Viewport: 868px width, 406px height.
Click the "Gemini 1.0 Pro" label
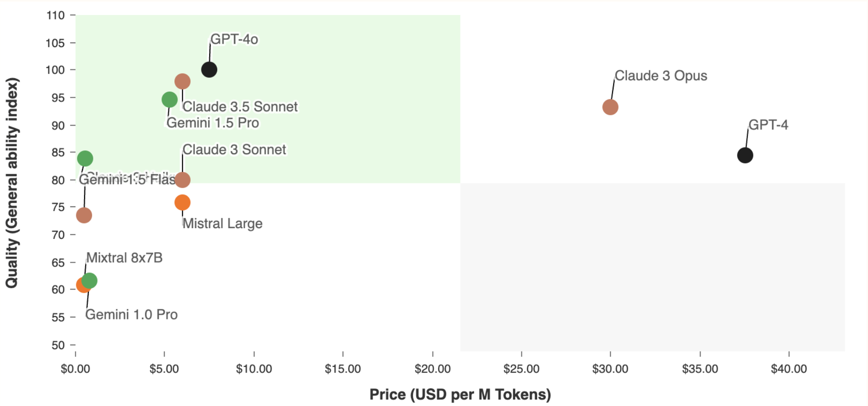(131, 315)
